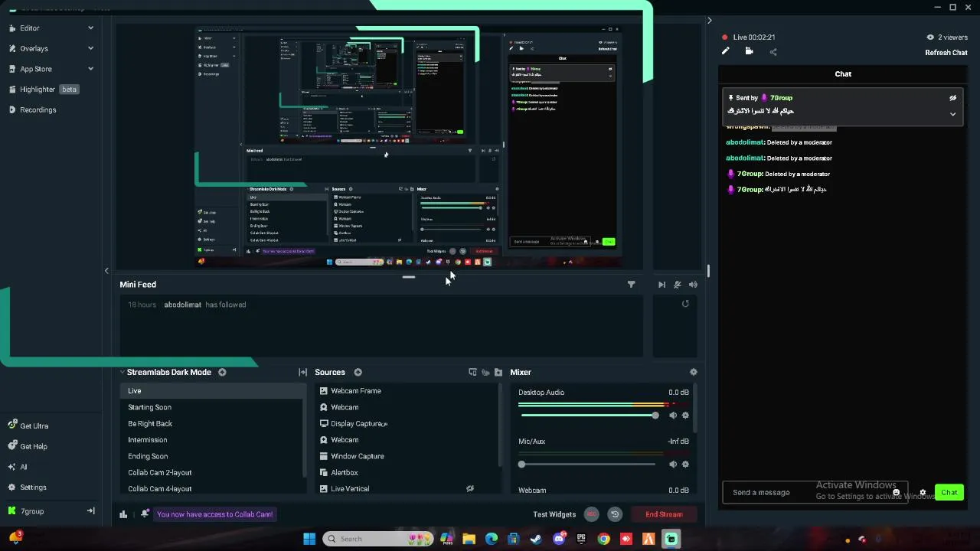Viewport: 980px width, 551px height.
Task: Refresh the mini feed side panel
Action: pyautogui.click(x=685, y=304)
